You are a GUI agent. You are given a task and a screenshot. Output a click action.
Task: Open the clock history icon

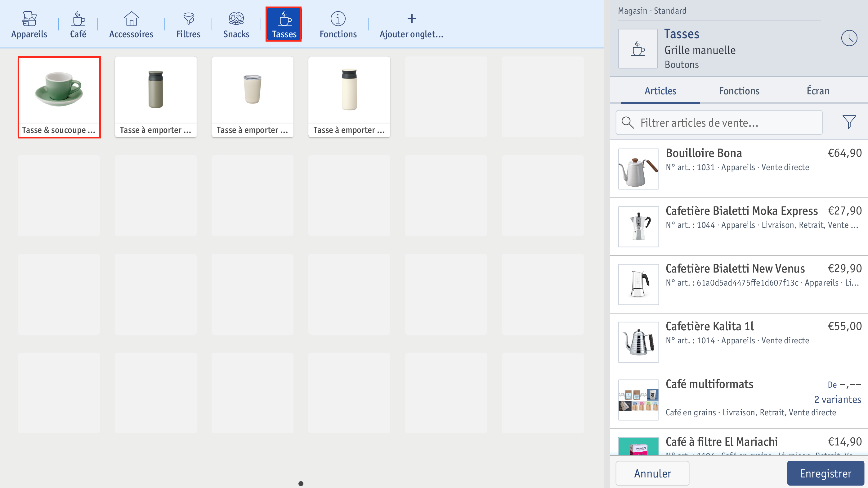(849, 38)
